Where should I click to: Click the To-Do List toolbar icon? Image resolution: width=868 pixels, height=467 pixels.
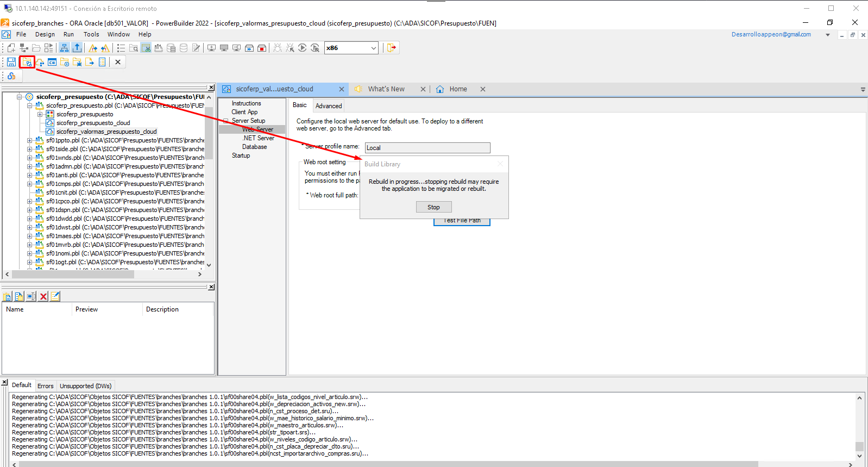coord(121,48)
